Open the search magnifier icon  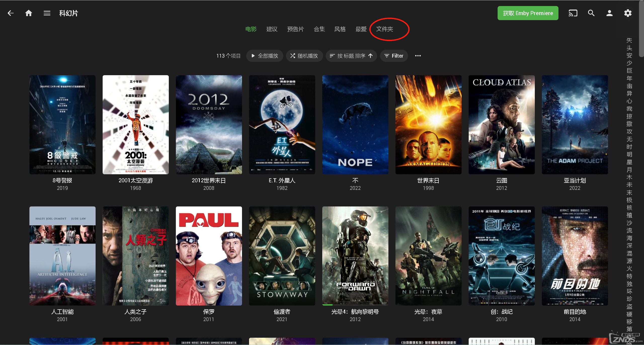click(x=591, y=13)
